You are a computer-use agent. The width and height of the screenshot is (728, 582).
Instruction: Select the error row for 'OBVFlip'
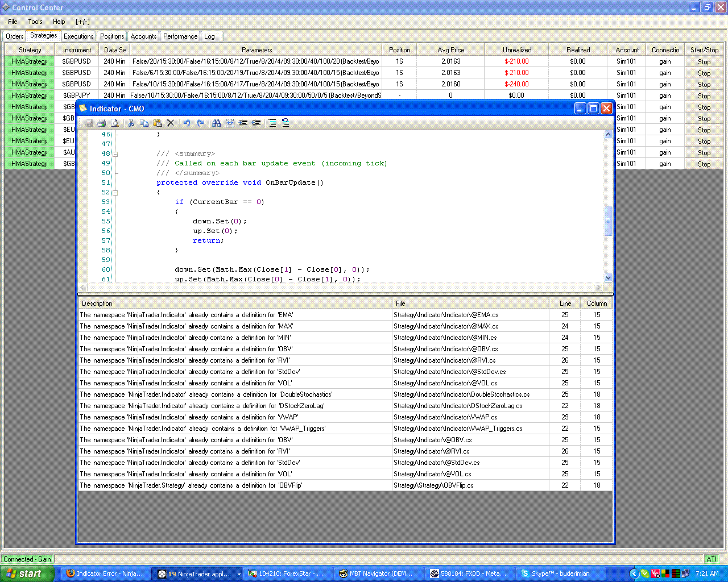pyautogui.click(x=345, y=485)
